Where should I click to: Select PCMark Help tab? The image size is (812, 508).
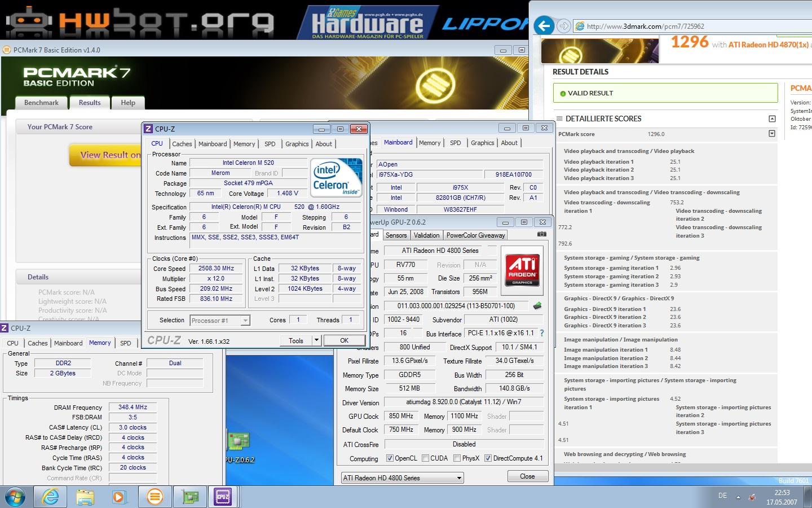click(x=128, y=103)
